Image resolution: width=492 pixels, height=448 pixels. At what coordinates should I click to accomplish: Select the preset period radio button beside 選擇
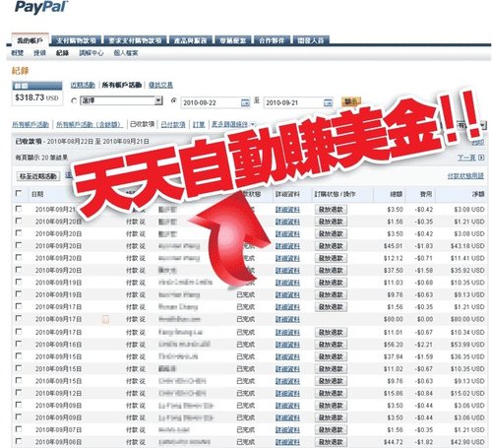pos(74,100)
